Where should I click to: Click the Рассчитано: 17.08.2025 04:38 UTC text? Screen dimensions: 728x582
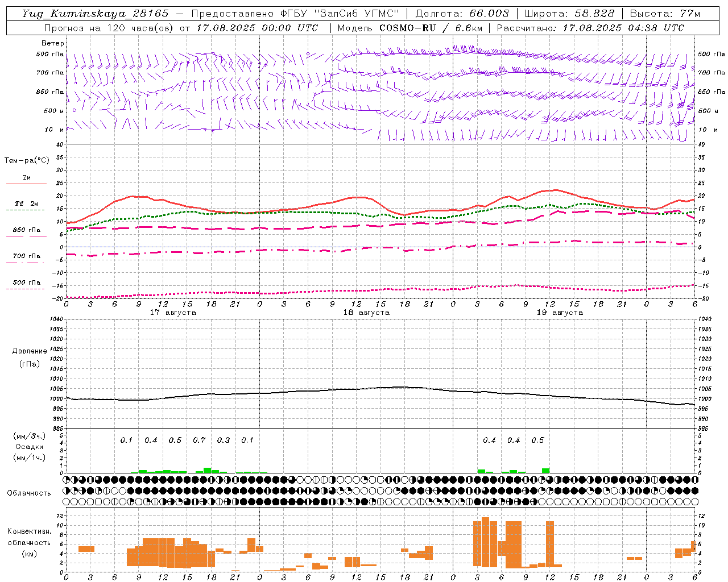click(x=590, y=28)
